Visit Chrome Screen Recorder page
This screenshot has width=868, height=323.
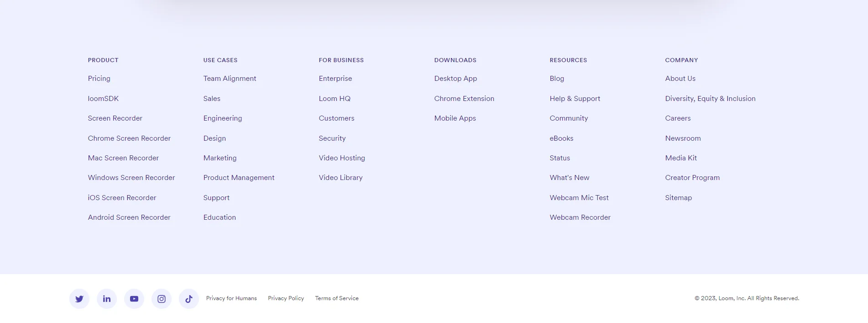pyautogui.click(x=129, y=138)
